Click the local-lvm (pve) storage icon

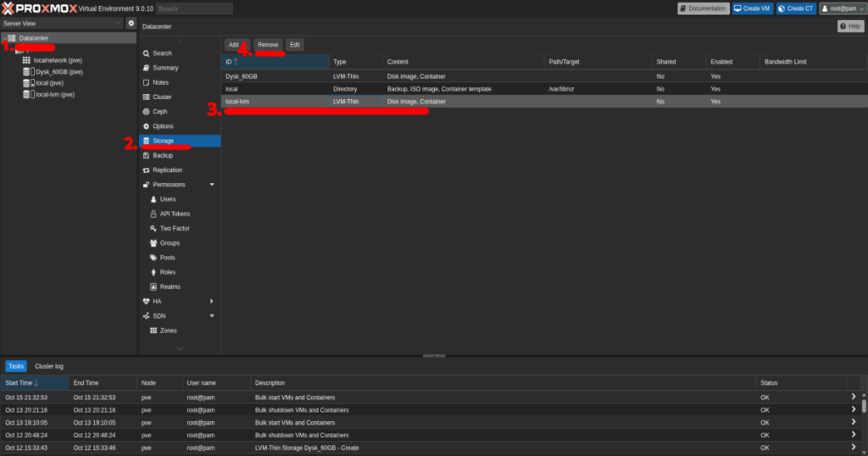28,95
